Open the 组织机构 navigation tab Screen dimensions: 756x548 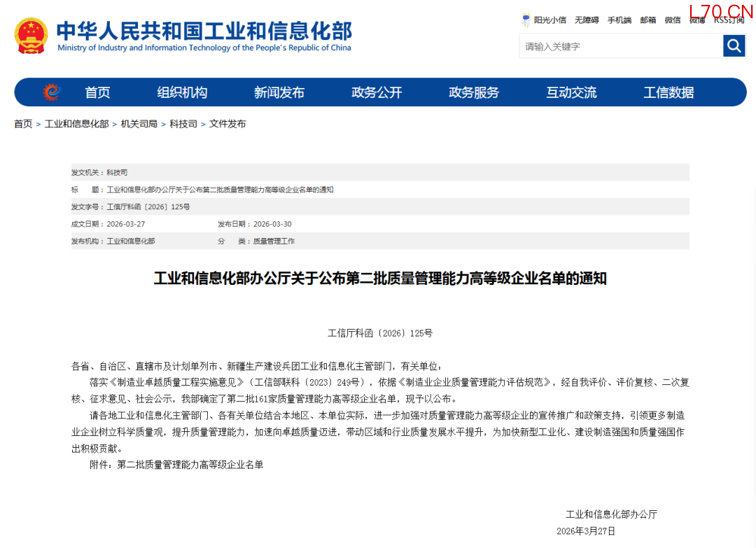tap(182, 92)
